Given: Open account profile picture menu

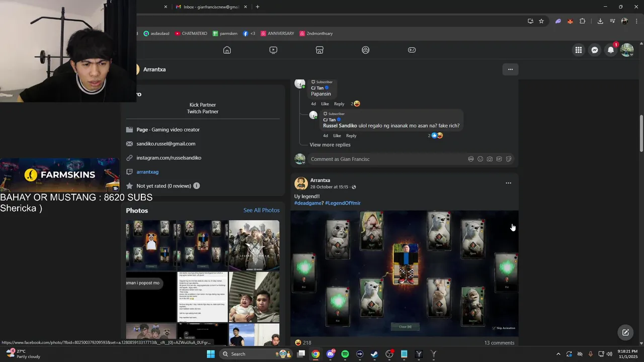Looking at the screenshot, I should click(x=627, y=50).
